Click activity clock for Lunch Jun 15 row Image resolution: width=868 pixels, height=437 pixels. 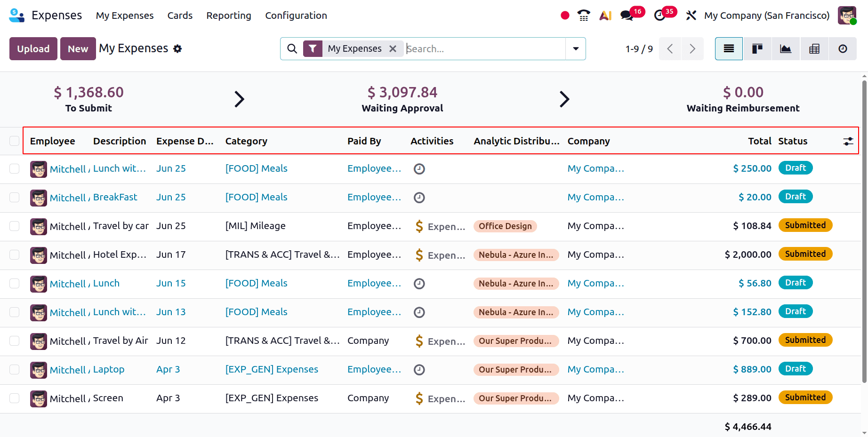tap(419, 284)
